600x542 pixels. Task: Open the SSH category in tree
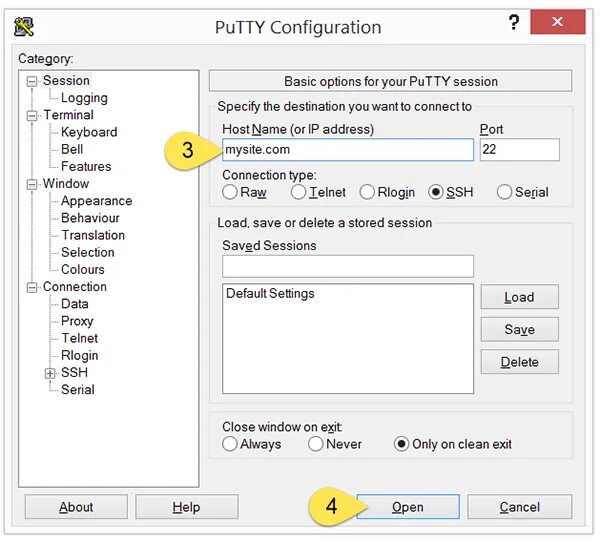[x=74, y=372]
